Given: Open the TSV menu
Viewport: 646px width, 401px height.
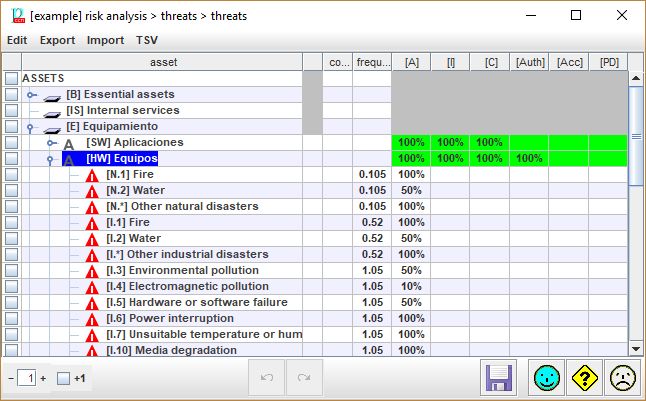Looking at the screenshot, I should (x=146, y=40).
